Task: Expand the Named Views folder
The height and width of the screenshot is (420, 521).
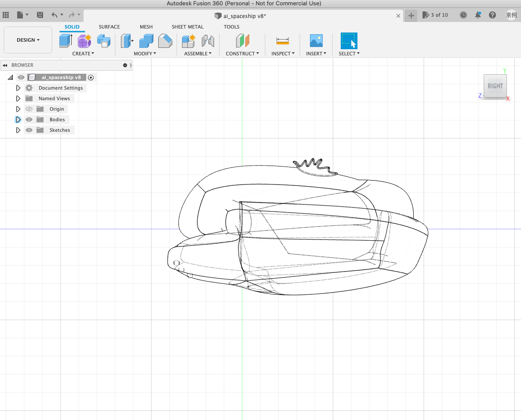Action: click(18, 98)
